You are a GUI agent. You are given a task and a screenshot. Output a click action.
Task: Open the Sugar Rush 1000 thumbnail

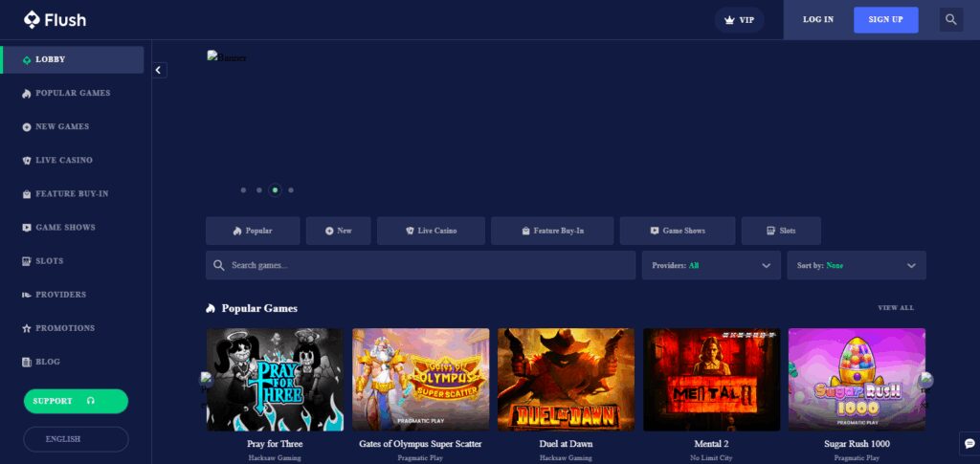click(x=857, y=380)
